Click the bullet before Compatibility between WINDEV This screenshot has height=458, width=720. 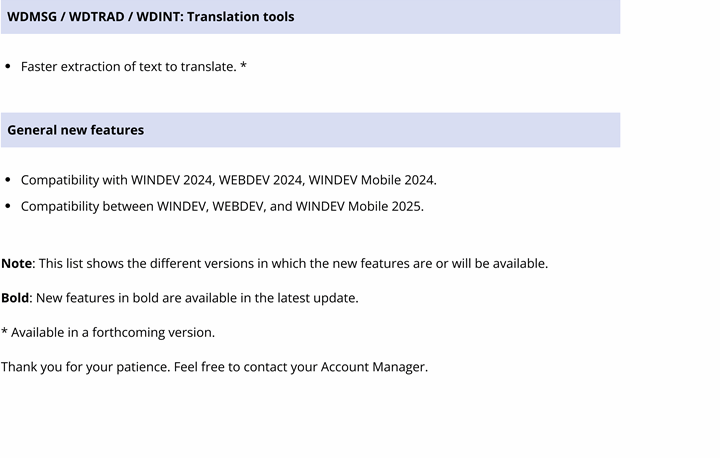coord(8,206)
